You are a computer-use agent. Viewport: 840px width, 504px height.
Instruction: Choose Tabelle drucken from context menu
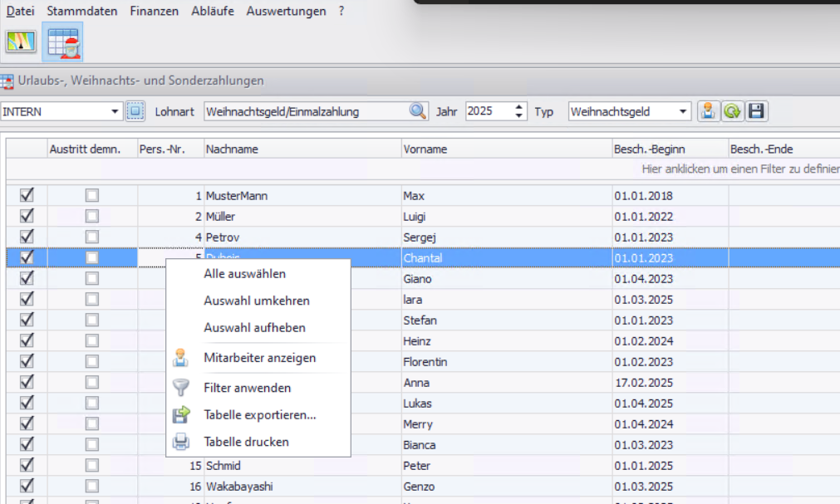pyautogui.click(x=258, y=442)
